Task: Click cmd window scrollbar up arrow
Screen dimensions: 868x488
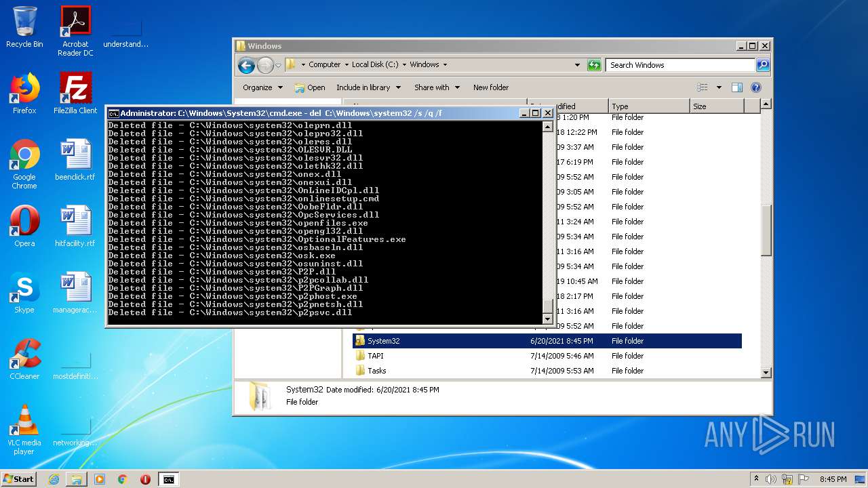Action: tap(548, 126)
